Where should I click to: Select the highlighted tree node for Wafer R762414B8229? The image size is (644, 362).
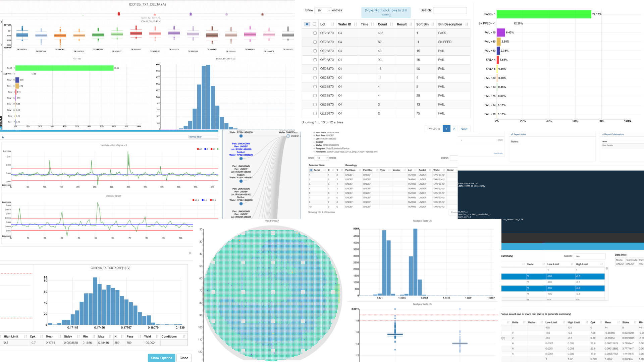(x=241, y=159)
